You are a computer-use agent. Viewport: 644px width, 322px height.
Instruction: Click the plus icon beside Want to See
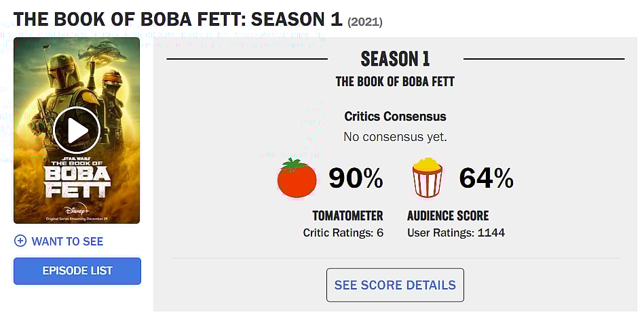click(20, 241)
